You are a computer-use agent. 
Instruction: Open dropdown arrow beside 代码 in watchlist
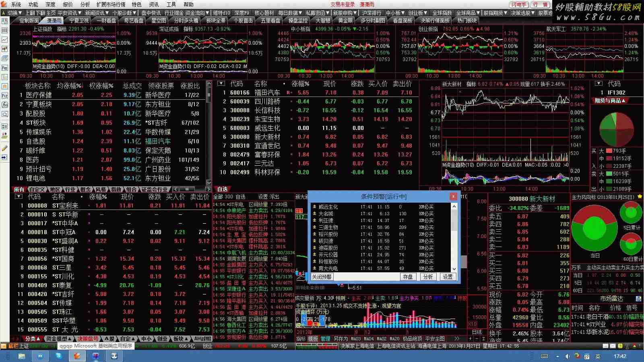click(x=221, y=84)
